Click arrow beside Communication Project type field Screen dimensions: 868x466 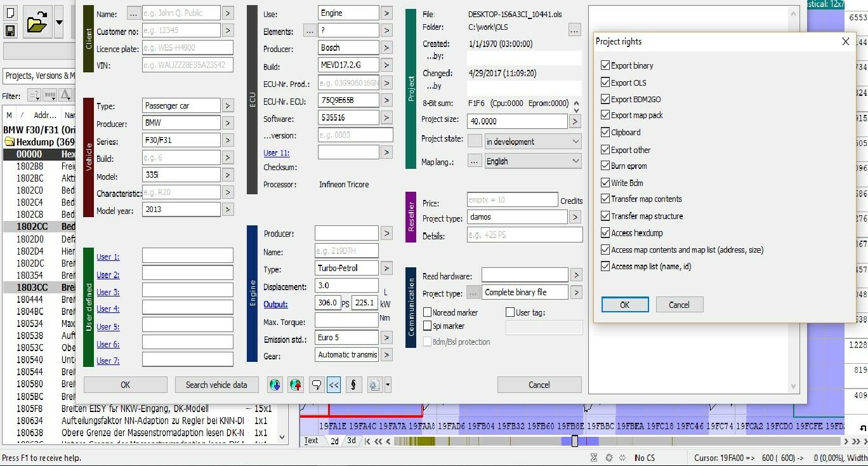(x=575, y=292)
